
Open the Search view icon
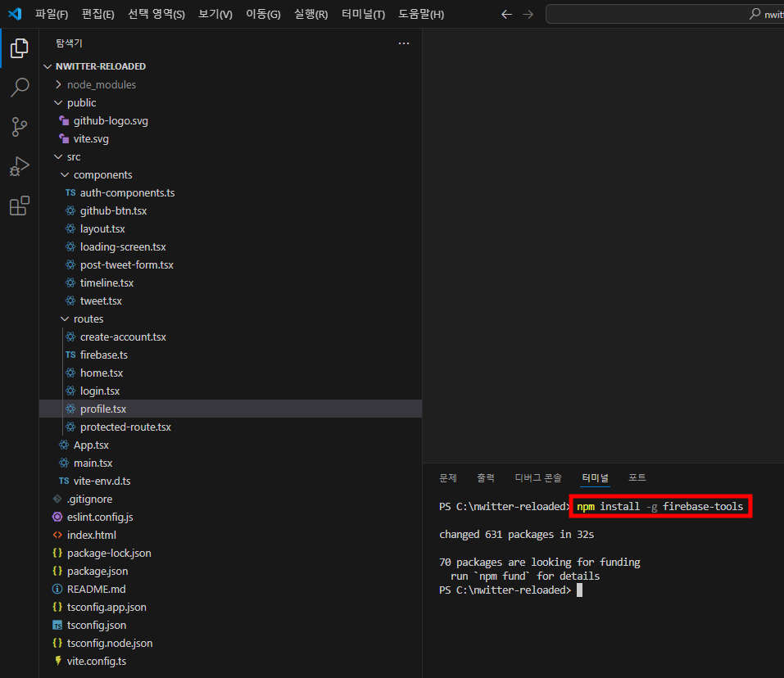(x=19, y=88)
